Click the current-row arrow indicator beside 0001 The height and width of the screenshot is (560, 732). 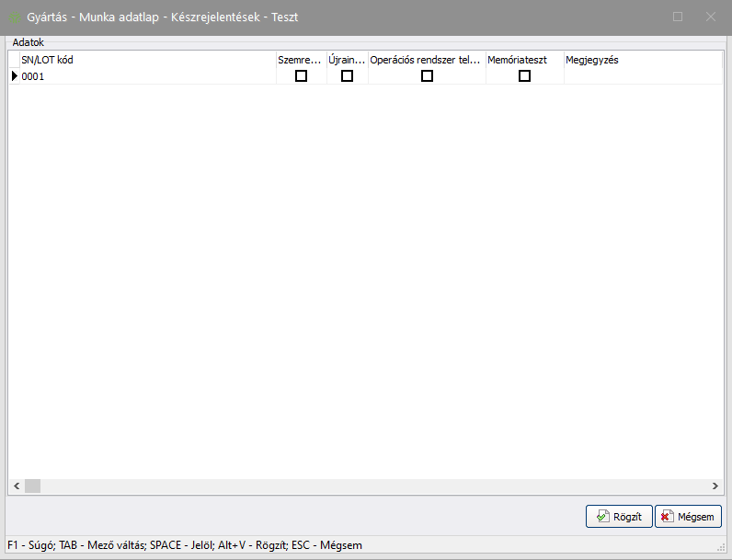tap(14, 76)
